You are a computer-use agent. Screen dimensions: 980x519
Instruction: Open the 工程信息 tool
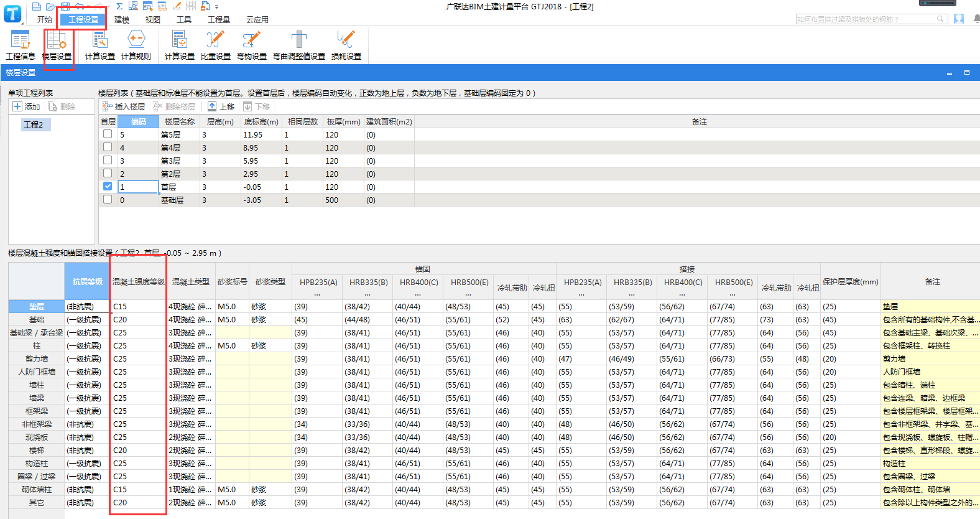pos(20,45)
